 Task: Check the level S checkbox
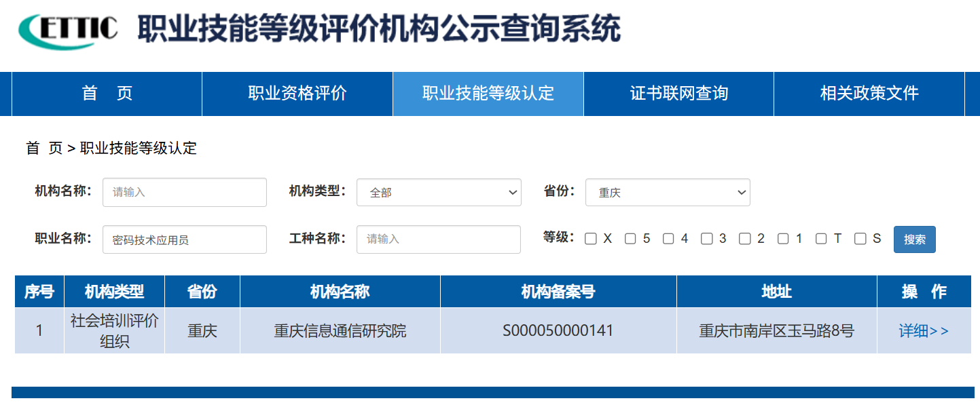coord(860,239)
